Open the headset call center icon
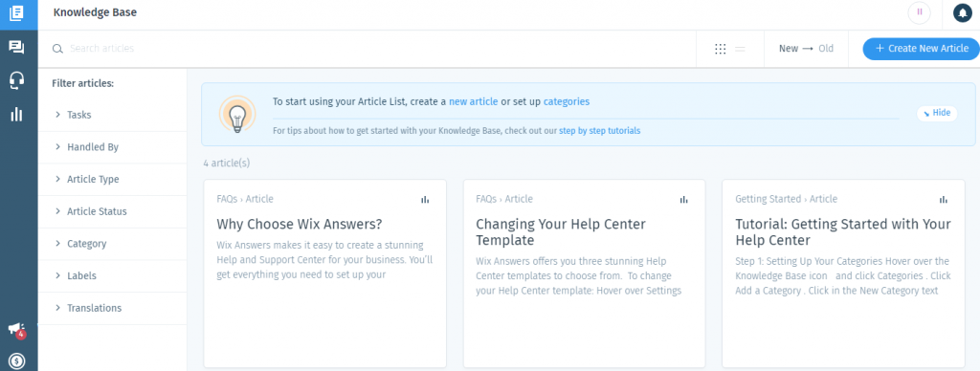980x371 pixels. pyautogui.click(x=17, y=80)
